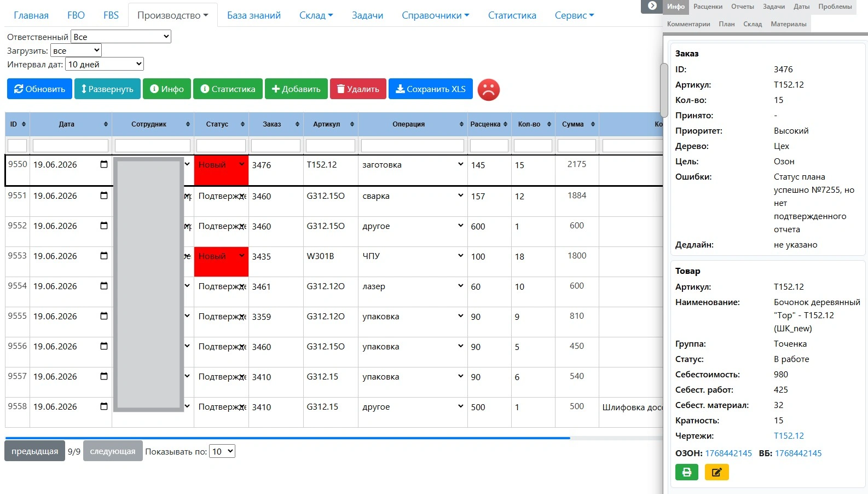Open База знаний page
The width and height of the screenshot is (868, 494).
pos(254,15)
